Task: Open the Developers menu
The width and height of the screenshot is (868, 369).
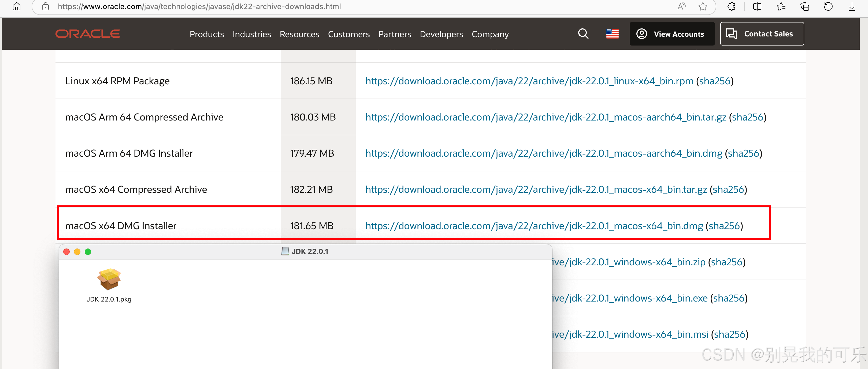Action: click(x=442, y=34)
